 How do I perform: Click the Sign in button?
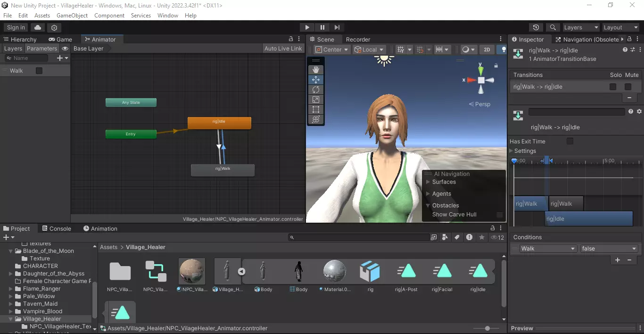[x=16, y=27]
